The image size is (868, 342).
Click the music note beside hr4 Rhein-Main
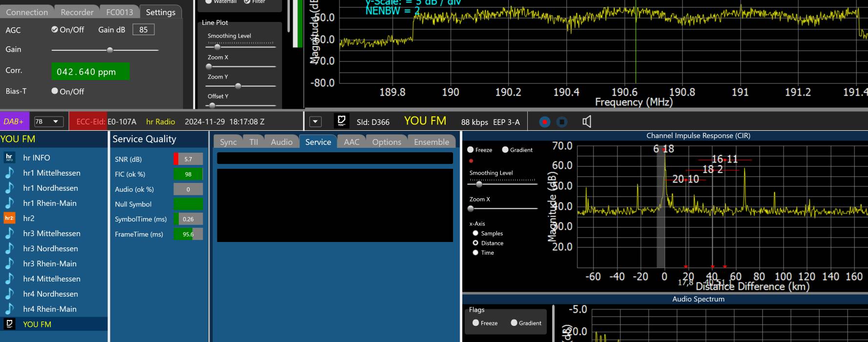coord(9,309)
